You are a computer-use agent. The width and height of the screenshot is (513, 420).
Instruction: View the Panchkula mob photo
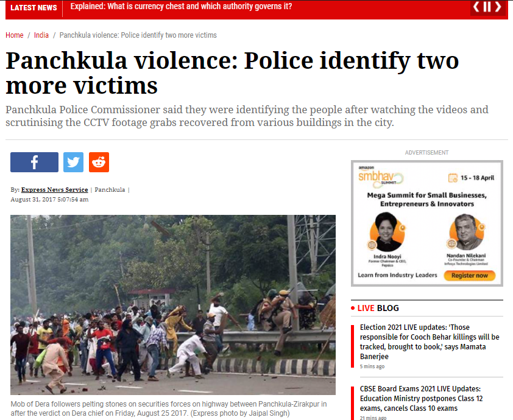click(173, 304)
